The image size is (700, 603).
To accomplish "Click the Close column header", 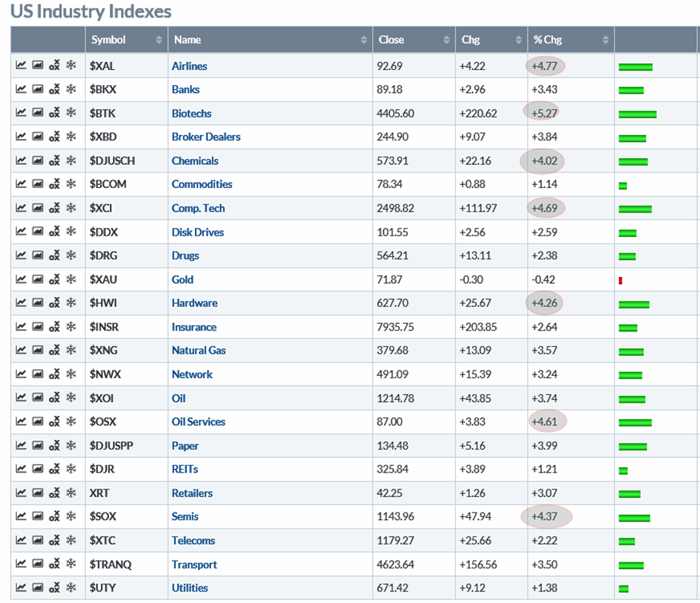I will tap(391, 40).
